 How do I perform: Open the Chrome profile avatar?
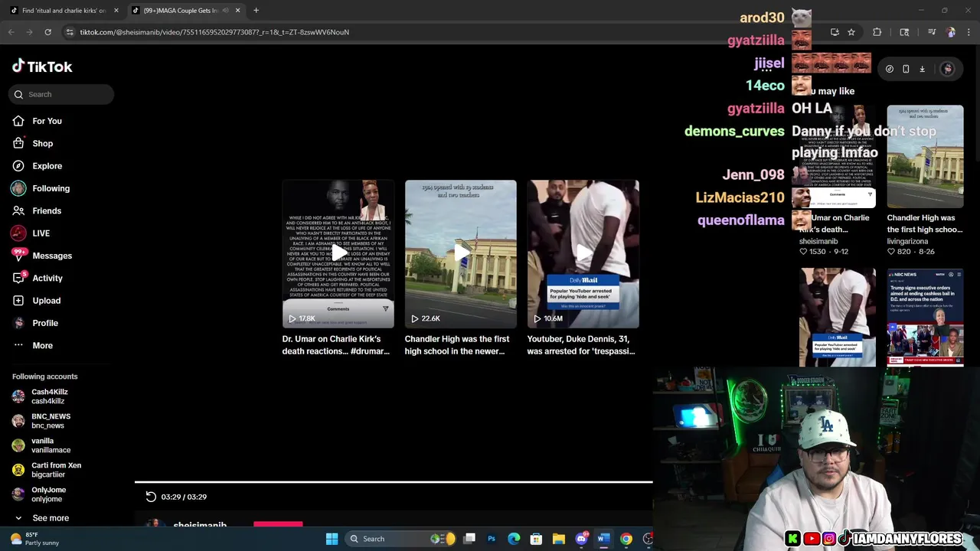coord(951,32)
